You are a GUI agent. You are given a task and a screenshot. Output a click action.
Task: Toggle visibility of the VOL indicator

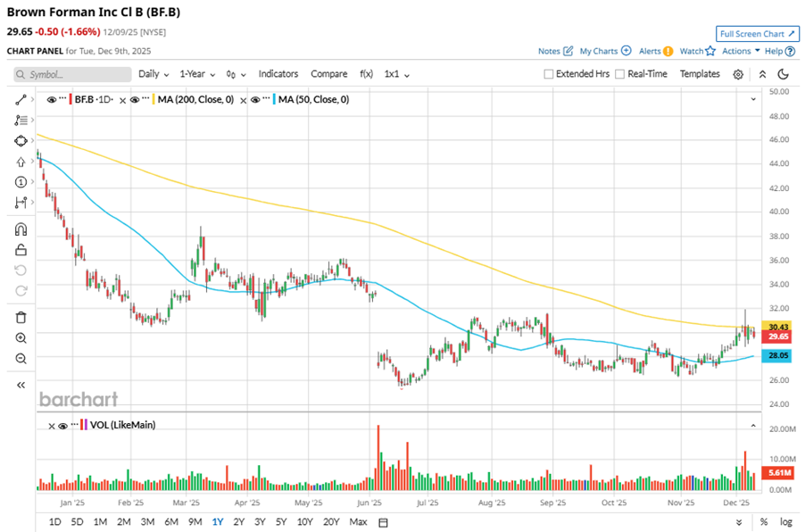(x=63, y=426)
